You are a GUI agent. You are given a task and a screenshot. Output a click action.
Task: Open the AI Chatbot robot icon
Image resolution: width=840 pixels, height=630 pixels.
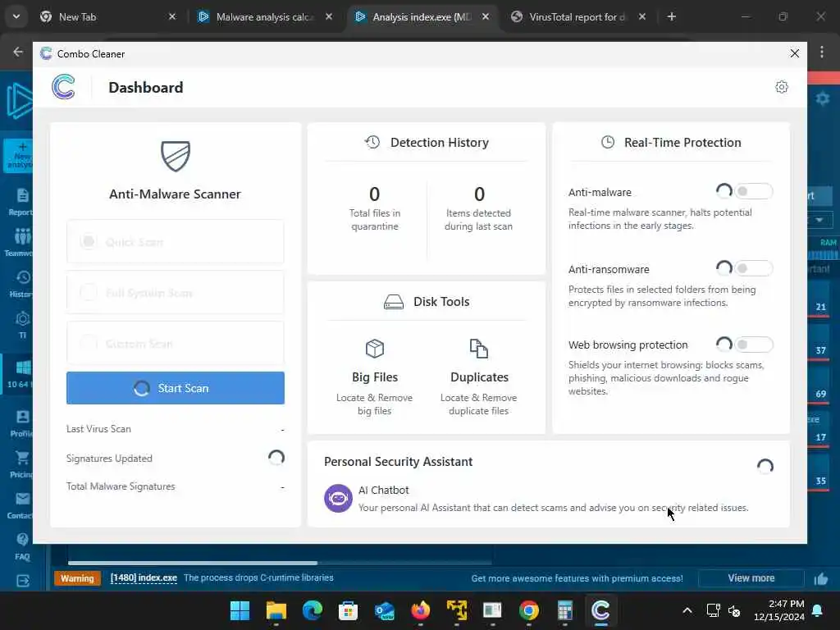[x=338, y=498]
